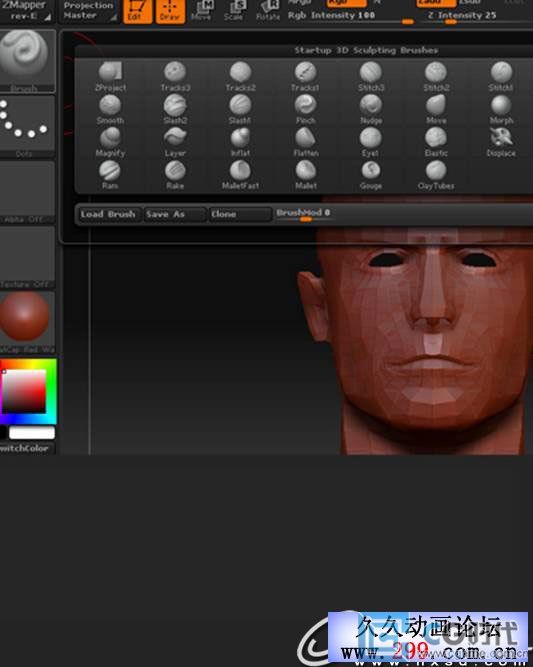Switch to Scale transform mode
This screenshot has width=533, height=667.
click(x=234, y=11)
